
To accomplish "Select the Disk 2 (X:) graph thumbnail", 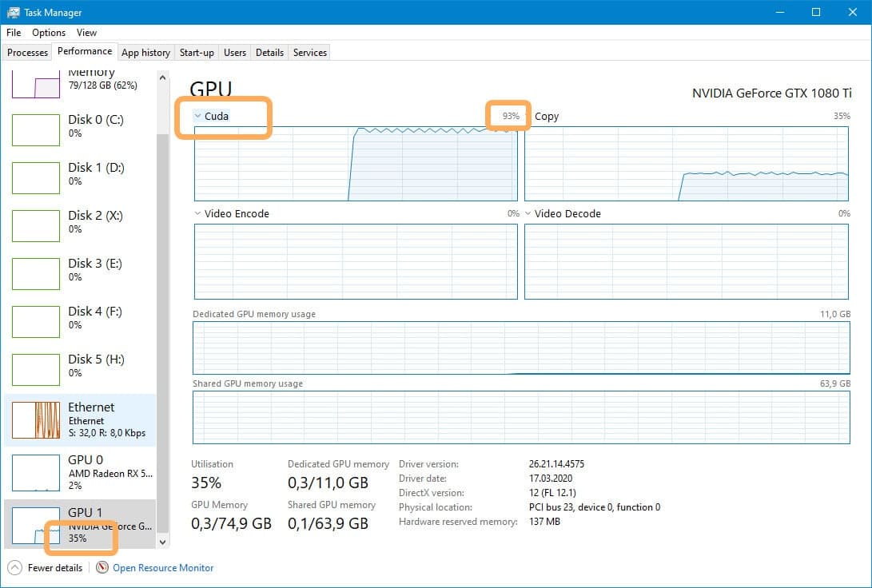I will 36,225.
